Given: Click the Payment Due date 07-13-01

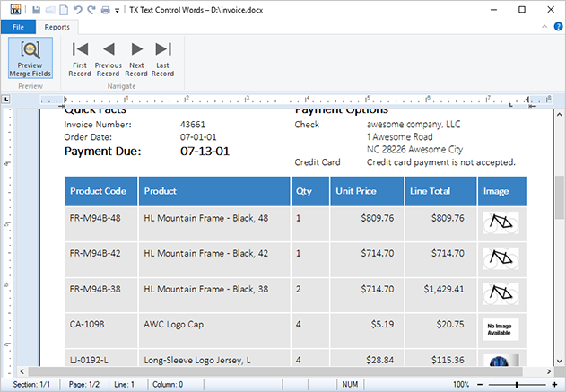Looking at the screenshot, I should pyautogui.click(x=205, y=152).
